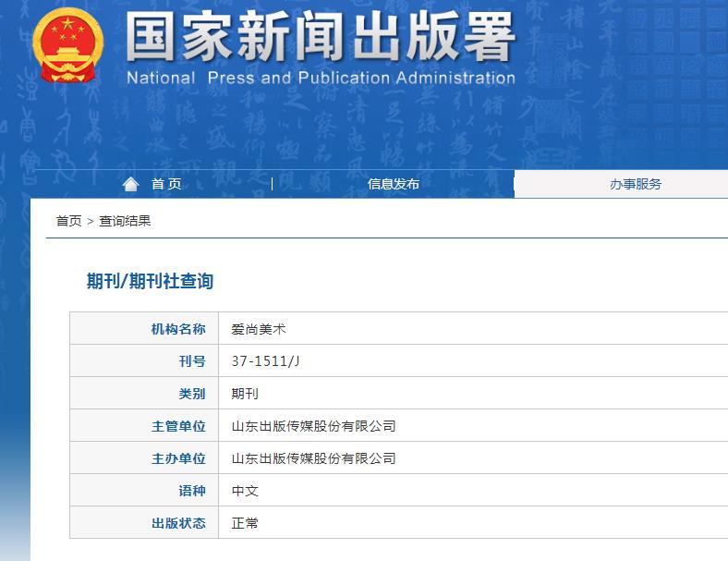This screenshot has width=728, height=561.
Task: Click the 爱尚美术 institution name value
Action: pos(253,329)
